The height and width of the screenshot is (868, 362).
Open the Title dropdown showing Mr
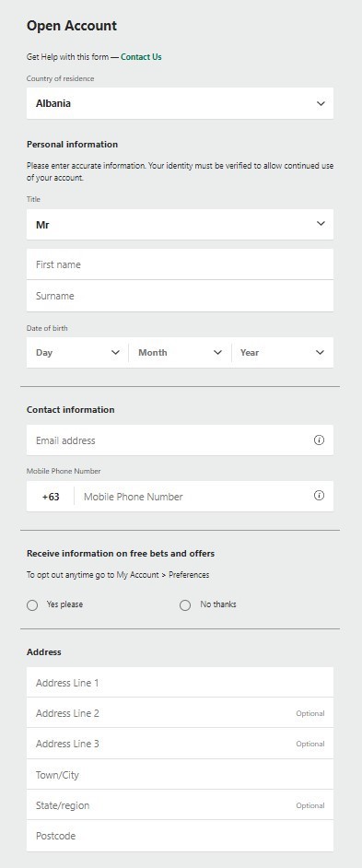(x=180, y=224)
